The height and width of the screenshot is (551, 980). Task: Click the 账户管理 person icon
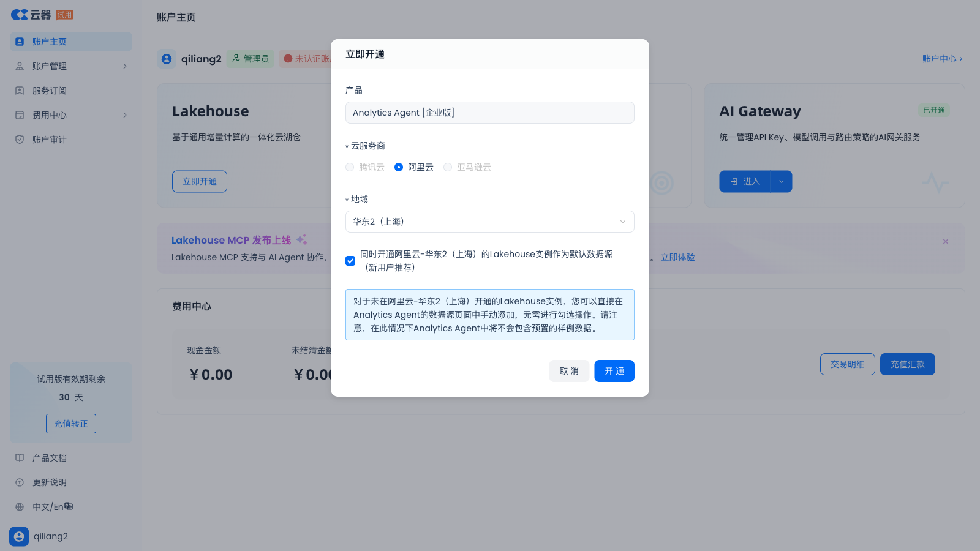[x=20, y=66]
